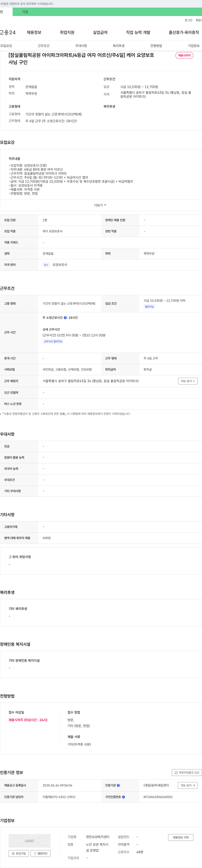Click the wage text 시급 10,030원 ~ 12,700원 이하
The image size is (202, 868).
pyautogui.click(x=164, y=301)
